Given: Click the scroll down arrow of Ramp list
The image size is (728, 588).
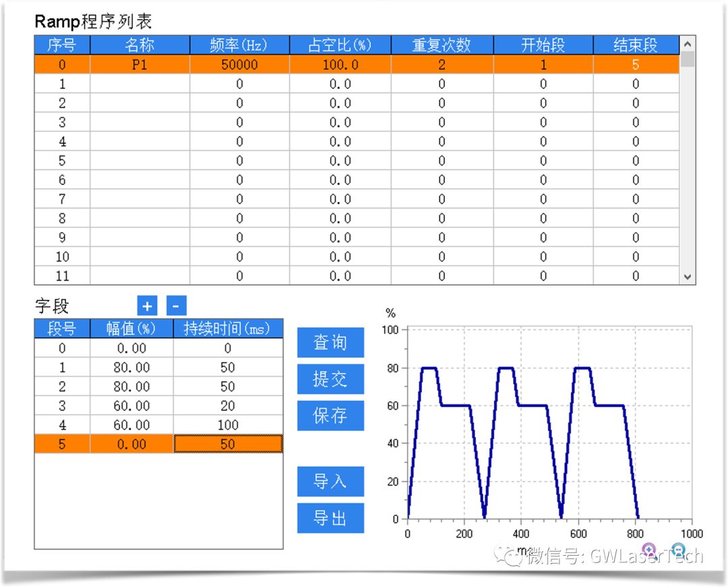Looking at the screenshot, I should click(x=688, y=277).
